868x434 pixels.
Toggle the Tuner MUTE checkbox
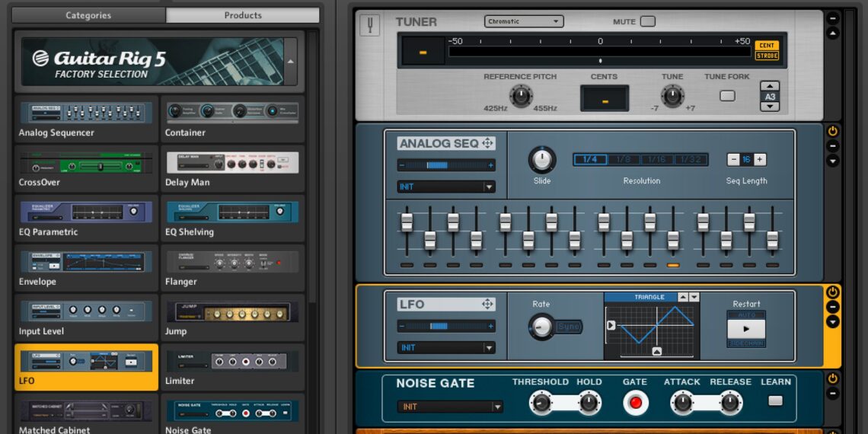[647, 21]
